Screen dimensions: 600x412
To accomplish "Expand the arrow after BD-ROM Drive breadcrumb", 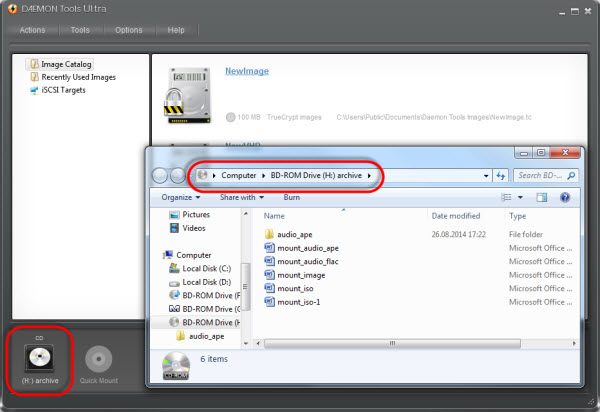I will coord(369,176).
